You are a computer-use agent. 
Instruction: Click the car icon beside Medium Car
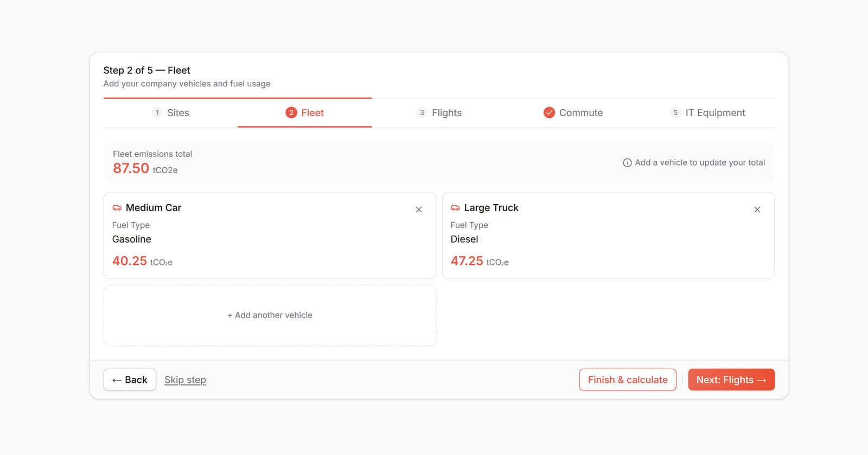[x=117, y=208]
